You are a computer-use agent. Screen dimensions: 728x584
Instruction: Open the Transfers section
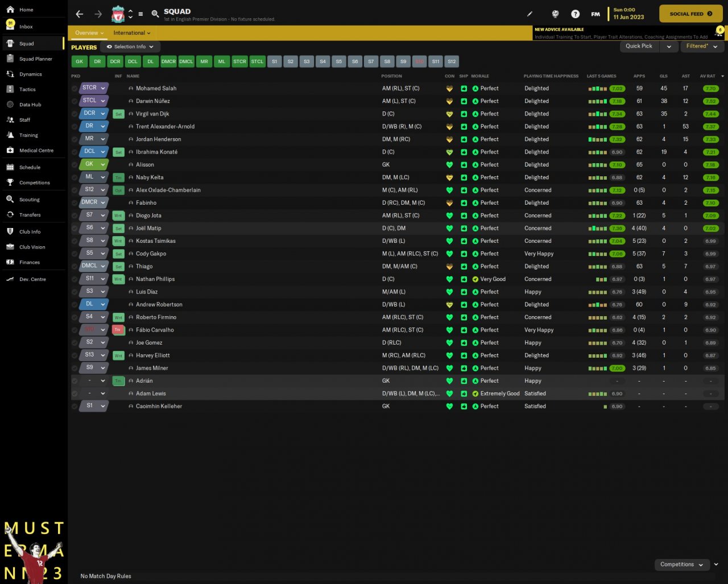30,215
